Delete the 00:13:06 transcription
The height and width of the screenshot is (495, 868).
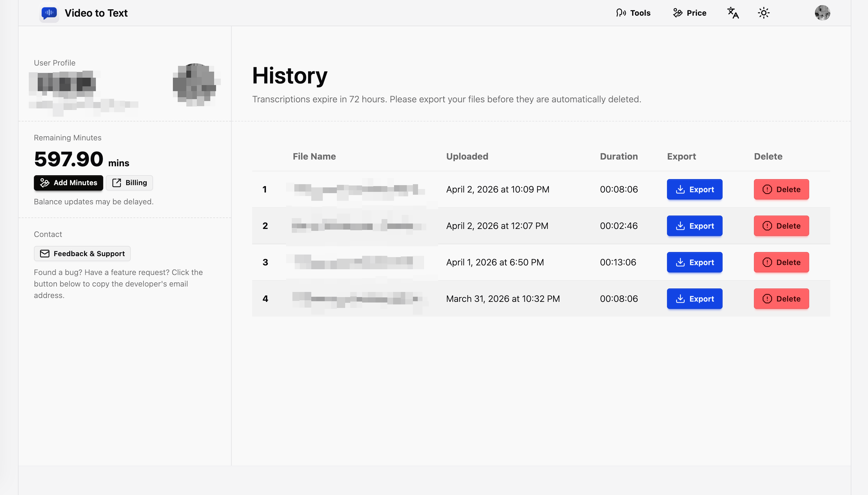[x=781, y=262]
